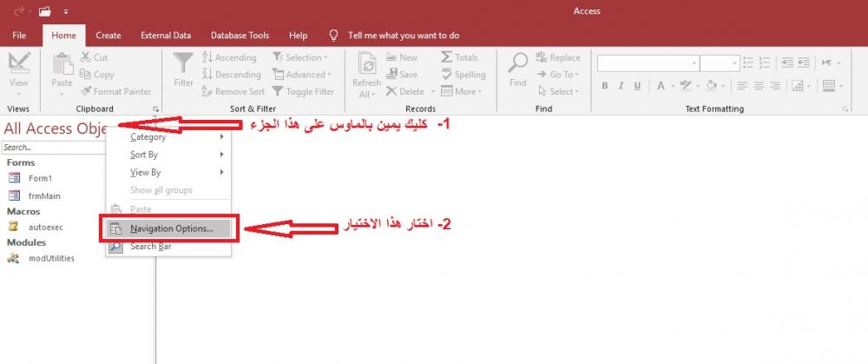868x364 pixels.
Task: Select the autoexec macro
Action: click(x=43, y=227)
